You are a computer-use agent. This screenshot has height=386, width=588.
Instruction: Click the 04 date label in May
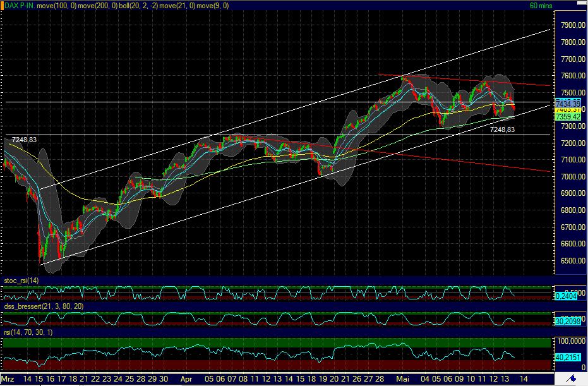pyautogui.click(x=425, y=379)
